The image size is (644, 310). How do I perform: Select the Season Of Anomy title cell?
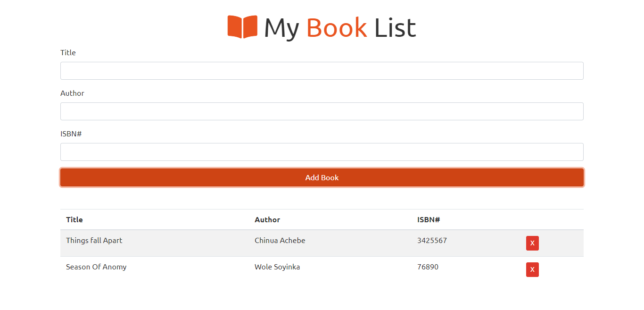tap(96, 267)
